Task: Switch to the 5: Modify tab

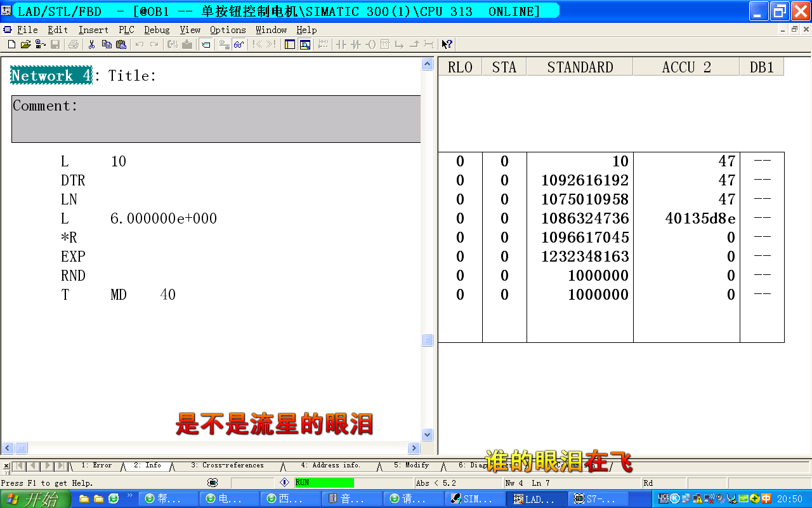Action: [x=411, y=465]
